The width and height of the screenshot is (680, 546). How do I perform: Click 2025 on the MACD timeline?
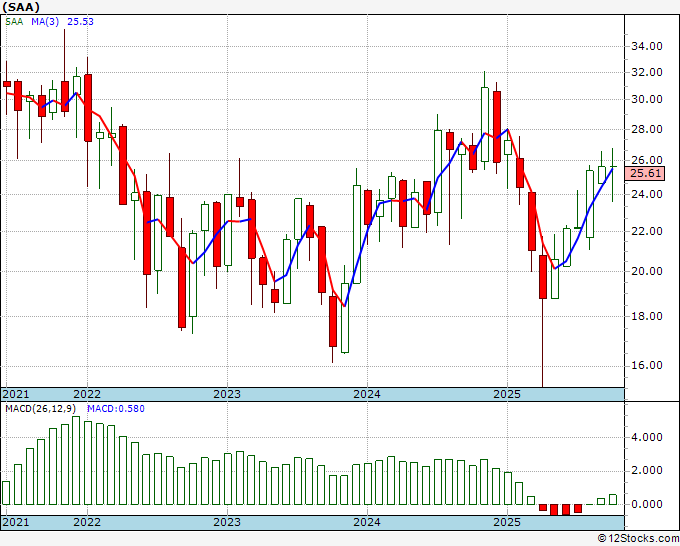507,522
